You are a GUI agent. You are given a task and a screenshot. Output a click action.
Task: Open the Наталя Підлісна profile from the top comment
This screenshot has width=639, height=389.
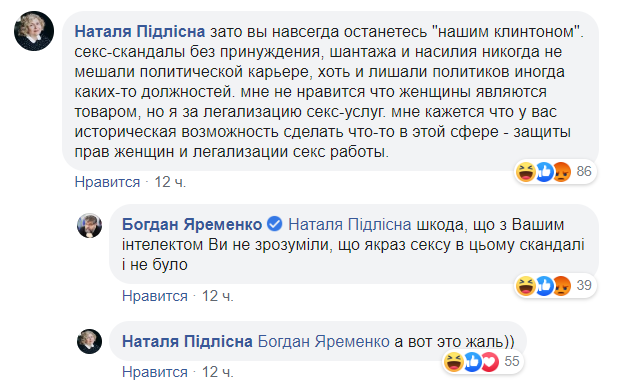140,31
